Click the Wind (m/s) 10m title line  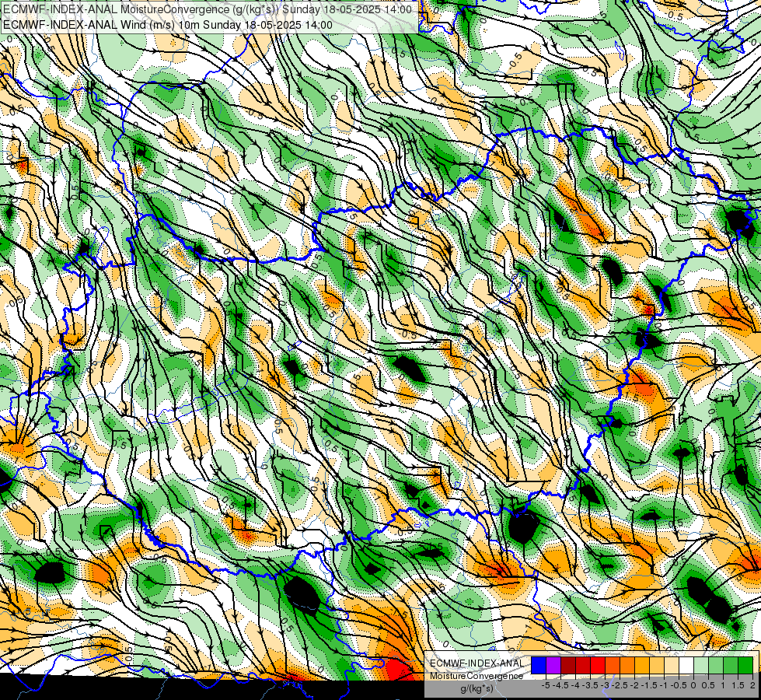[x=168, y=25]
